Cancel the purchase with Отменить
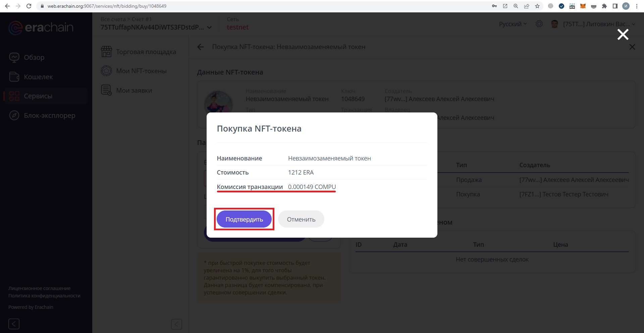The width and height of the screenshot is (644, 333). tap(301, 219)
